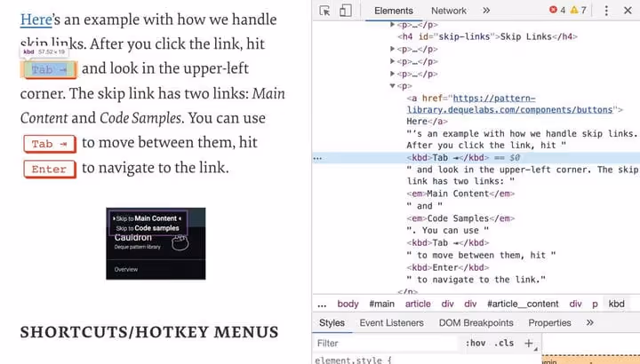This screenshot has width=640, height=364.
Task: Click the '. You can use' text node
Action: [448, 231]
